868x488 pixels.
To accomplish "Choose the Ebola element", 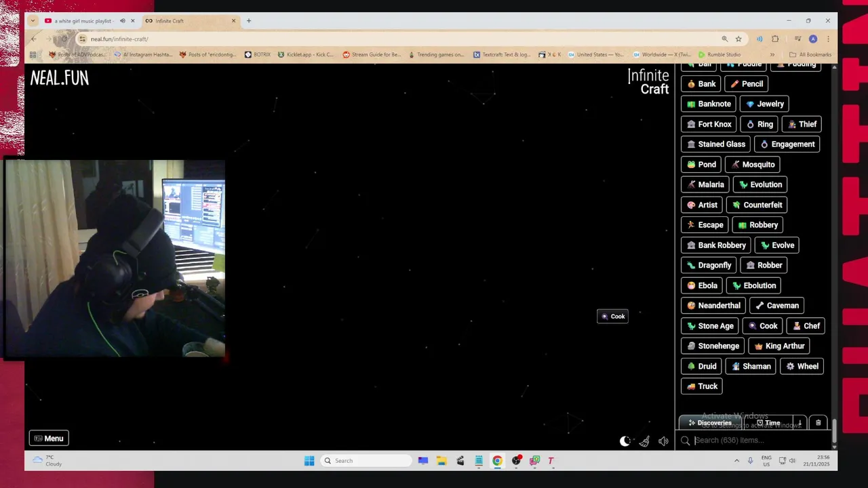I will point(702,285).
